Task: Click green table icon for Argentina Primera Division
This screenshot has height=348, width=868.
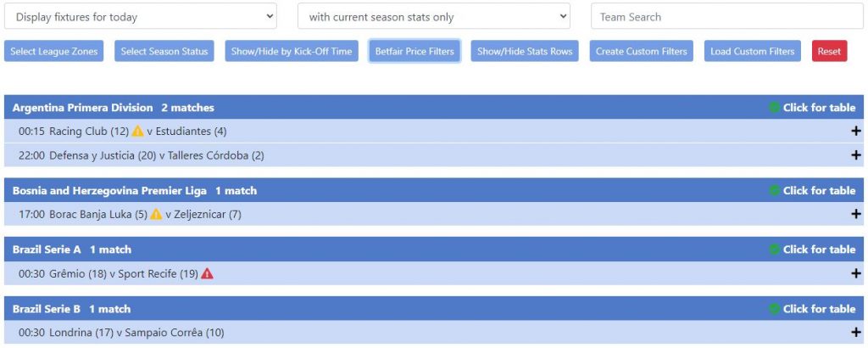Action: [774, 108]
